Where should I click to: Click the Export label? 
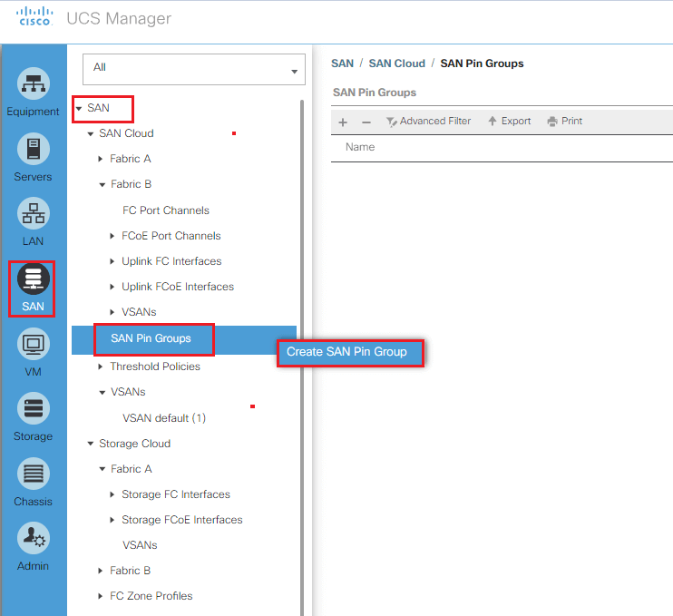pyautogui.click(x=516, y=121)
